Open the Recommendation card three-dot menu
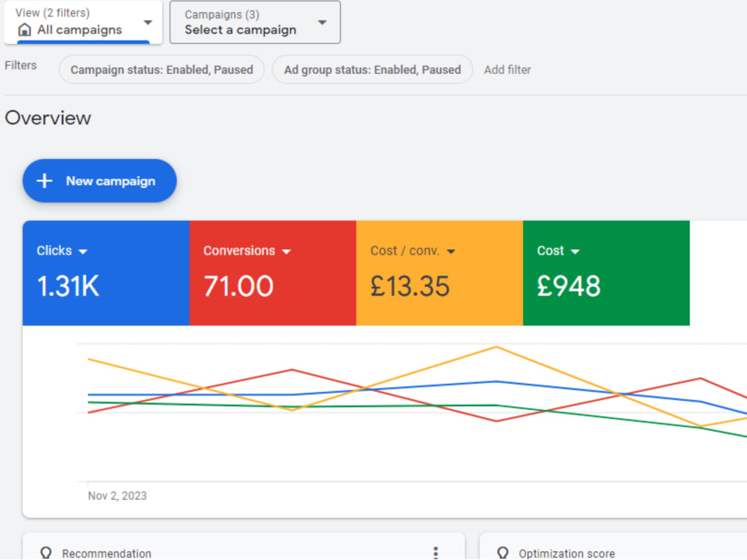 pyautogui.click(x=436, y=553)
